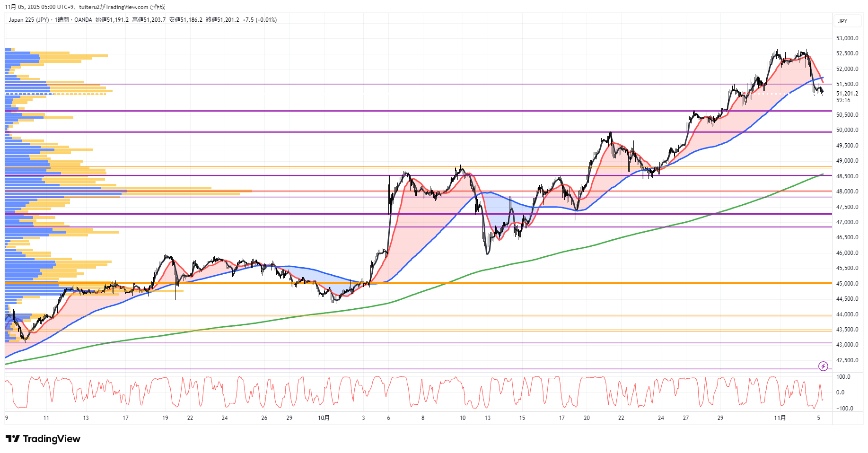Click the 59:16 countdown timer label
868x453 pixels.
pos(843,100)
